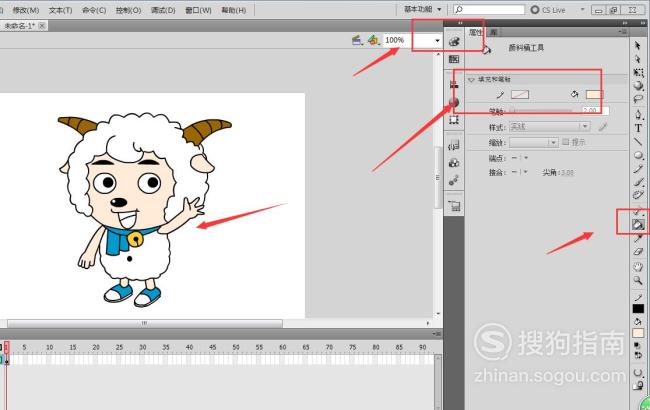Select the Free Transform tool
The width and height of the screenshot is (650, 410).
[638, 73]
